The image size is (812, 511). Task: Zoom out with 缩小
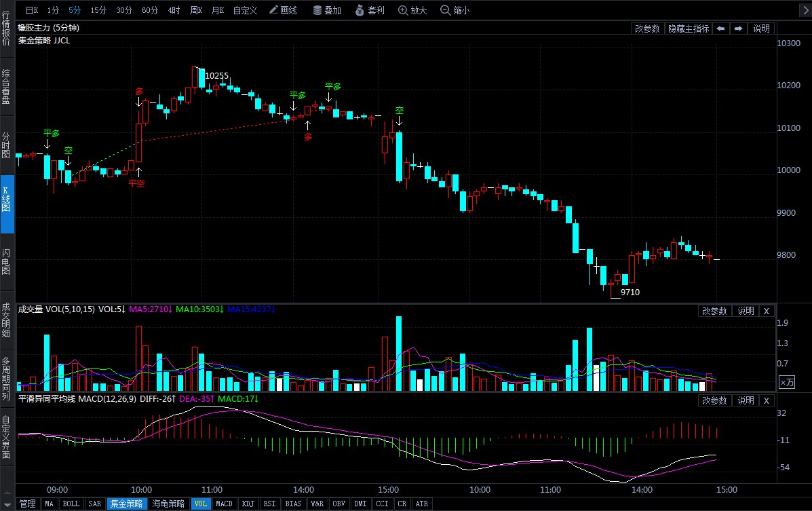[455, 10]
